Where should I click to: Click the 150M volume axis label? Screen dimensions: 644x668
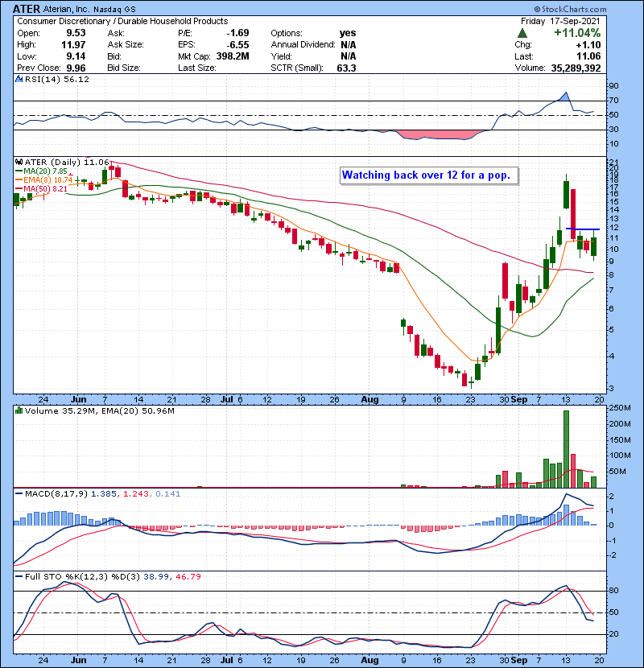click(x=620, y=440)
